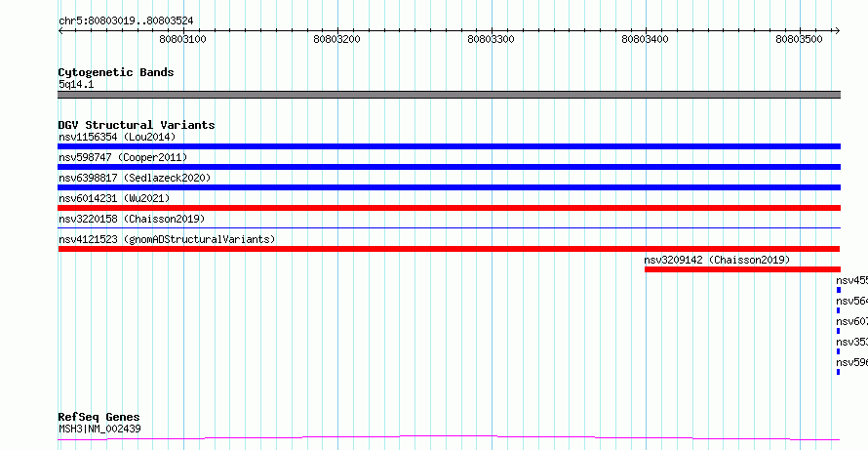Select the blue bar for nsv1156354

coord(449,146)
